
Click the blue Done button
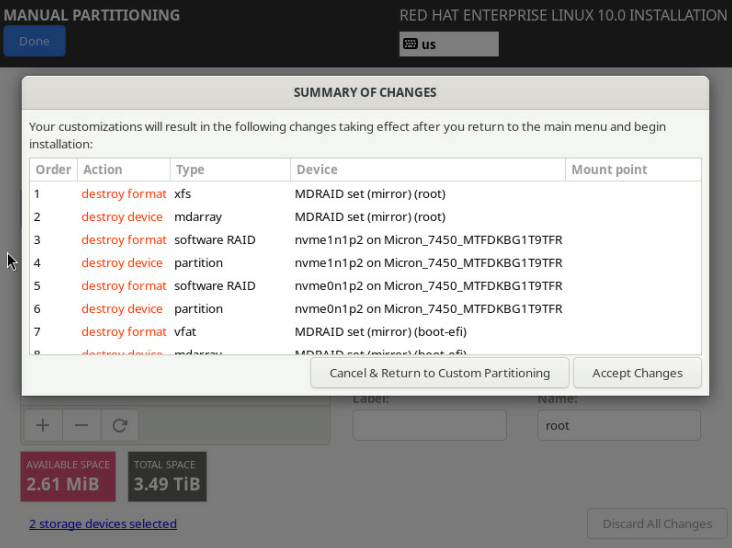tap(34, 41)
